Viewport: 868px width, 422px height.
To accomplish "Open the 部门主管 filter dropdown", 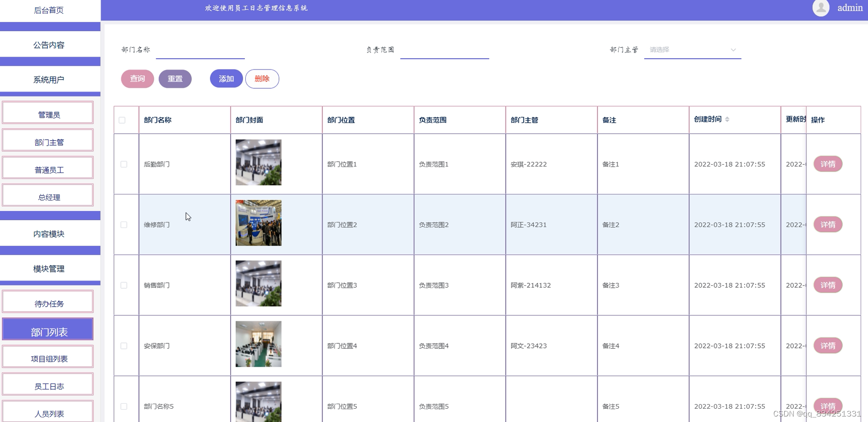I will click(x=692, y=50).
